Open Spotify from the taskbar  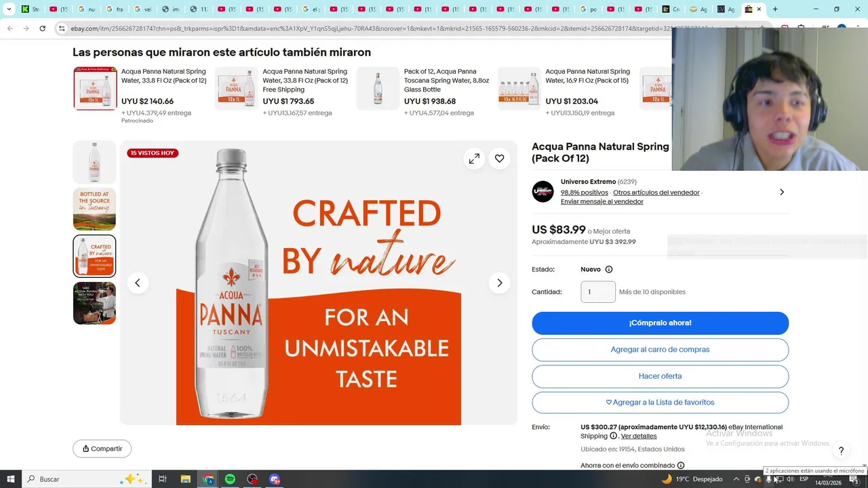(x=230, y=479)
